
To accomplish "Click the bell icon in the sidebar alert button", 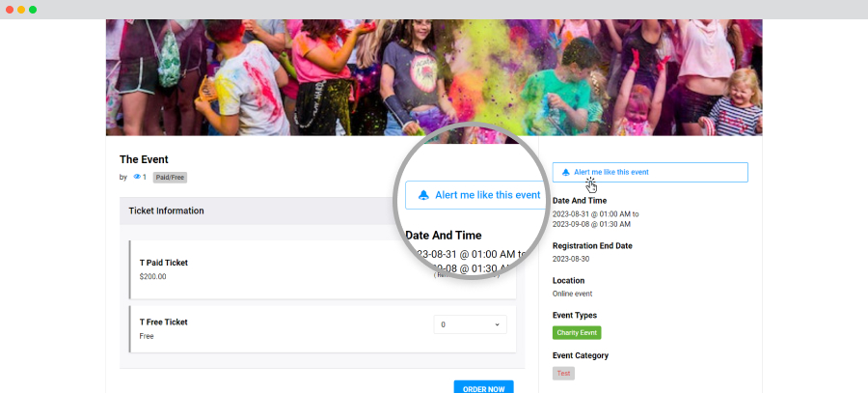I will pyautogui.click(x=566, y=173).
